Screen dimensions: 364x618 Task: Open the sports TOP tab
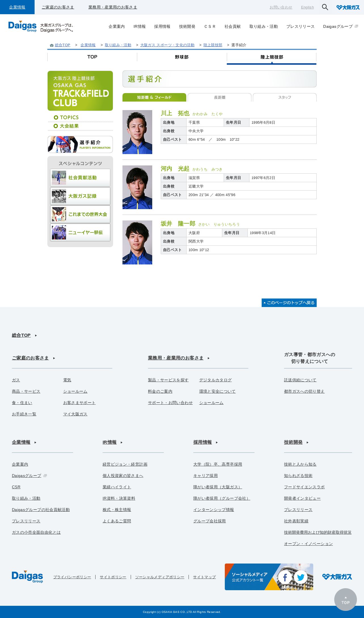tap(92, 57)
